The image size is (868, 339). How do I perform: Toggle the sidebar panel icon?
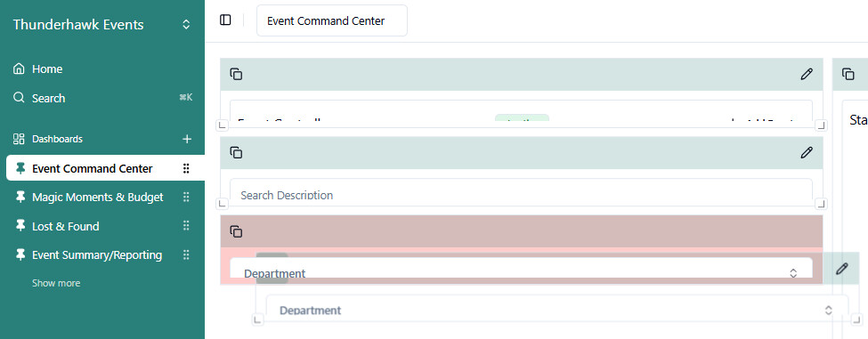coord(225,20)
